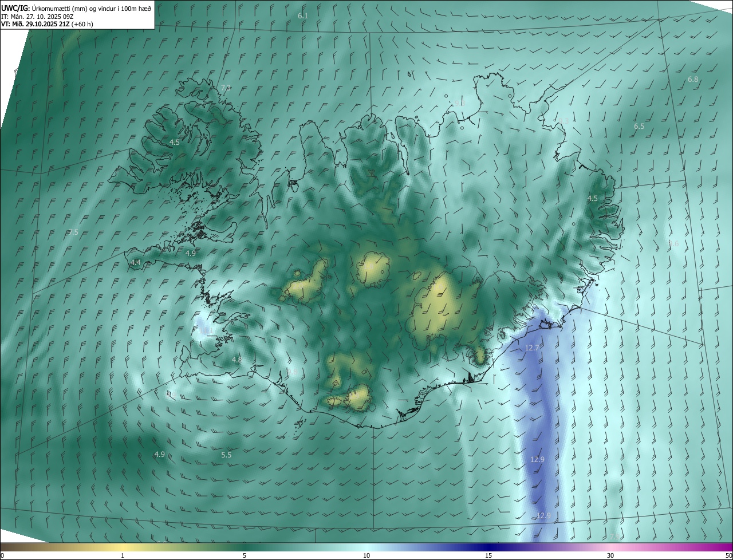Click the title 'Úrkomumætti (mm) og vindur í 100m hæð'
The height and width of the screenshot is (560, 733).
pos(91,7)
